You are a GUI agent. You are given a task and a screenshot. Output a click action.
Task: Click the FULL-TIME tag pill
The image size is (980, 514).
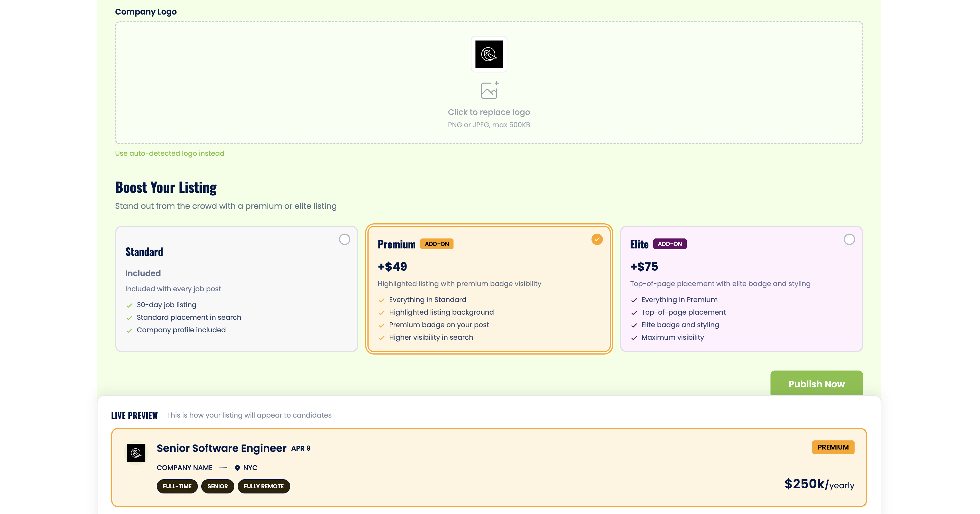pyautogui.click(x=177, y=486)
